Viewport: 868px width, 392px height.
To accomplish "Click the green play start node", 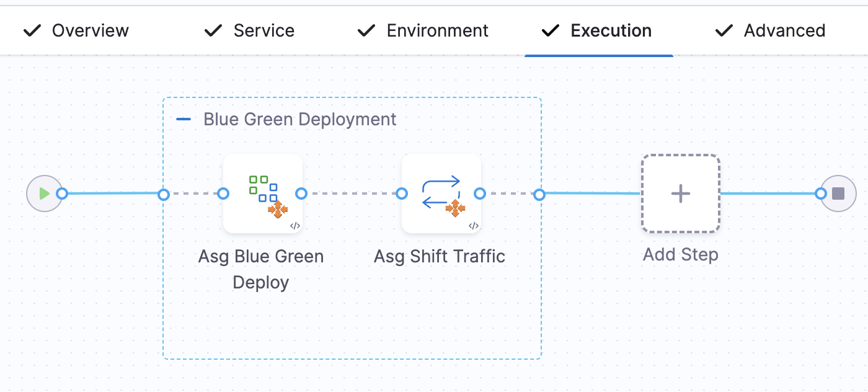I will 44,194.
